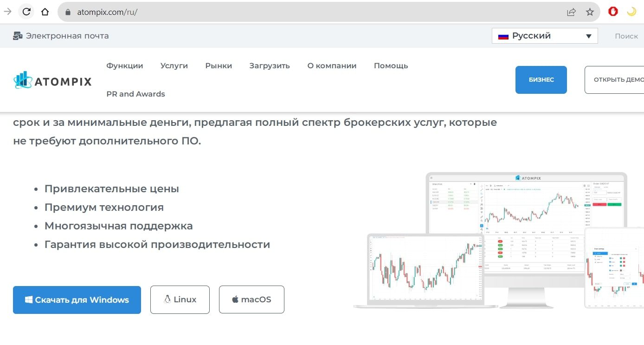Click the Russian flag icon
The image size is (644, 345).
click(503, 36)
